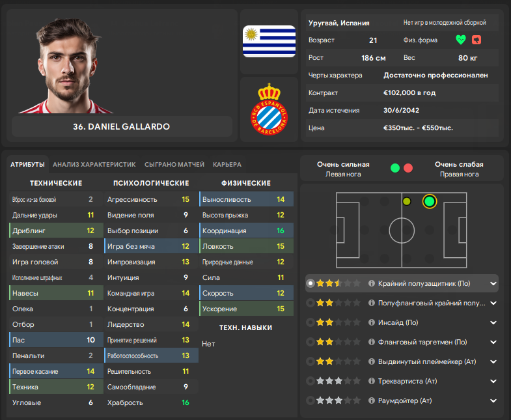This screenshot has height=420, width=511.
Task: Open the Карьера tab
Action: [227, 165]
